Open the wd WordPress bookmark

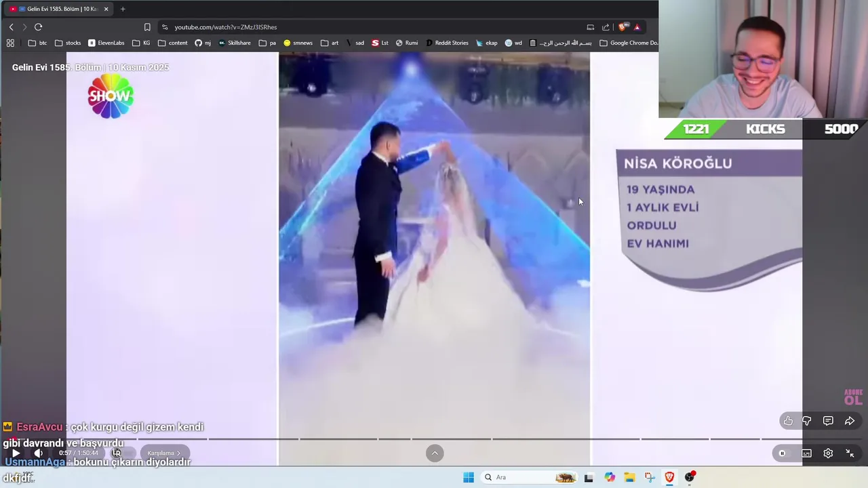click(x=513, y=43)
